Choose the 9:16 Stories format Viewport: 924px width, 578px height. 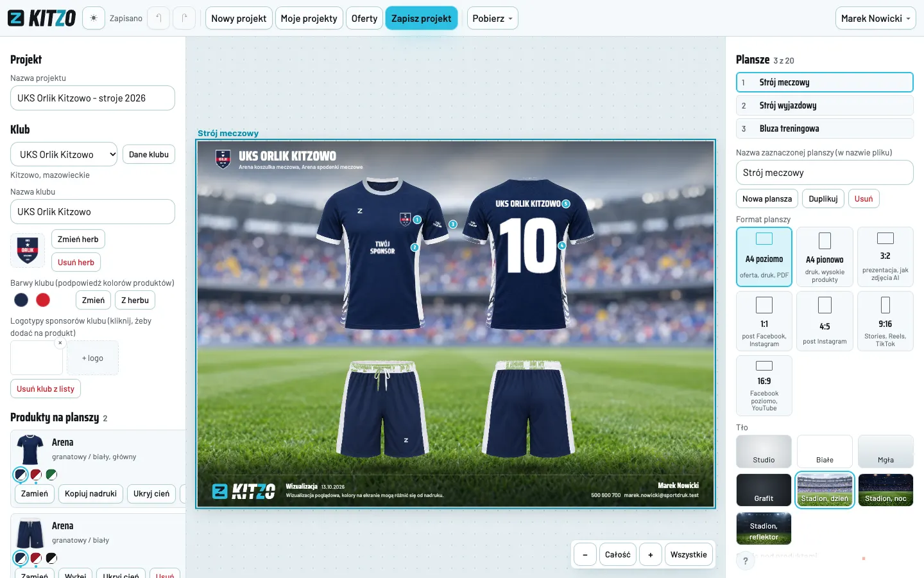(x=886, y=320)
